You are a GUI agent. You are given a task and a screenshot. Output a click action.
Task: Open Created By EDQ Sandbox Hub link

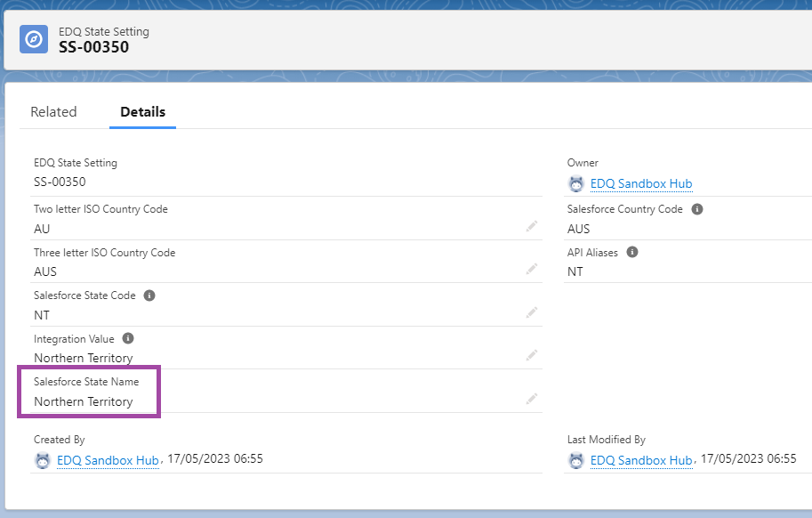point(108,460)
